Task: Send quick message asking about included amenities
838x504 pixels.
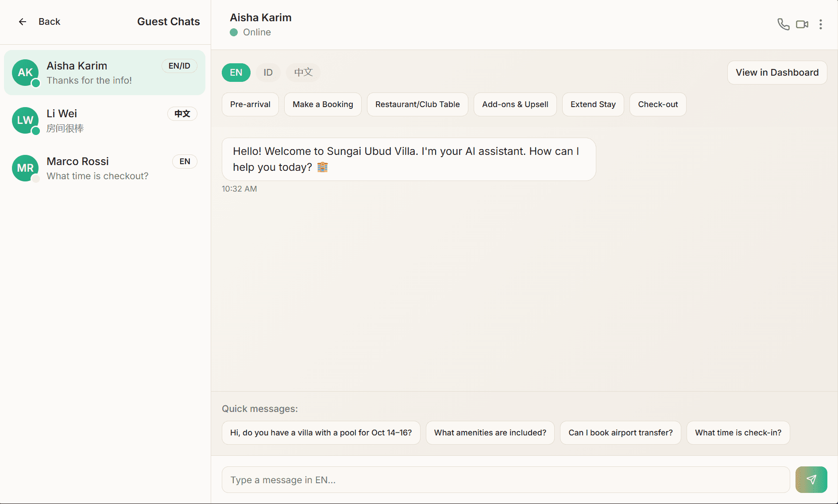Action: click(490, 433)
